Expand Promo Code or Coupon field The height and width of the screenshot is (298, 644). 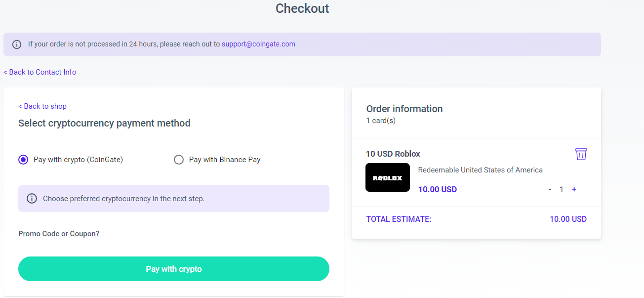(x=59, y=234)
